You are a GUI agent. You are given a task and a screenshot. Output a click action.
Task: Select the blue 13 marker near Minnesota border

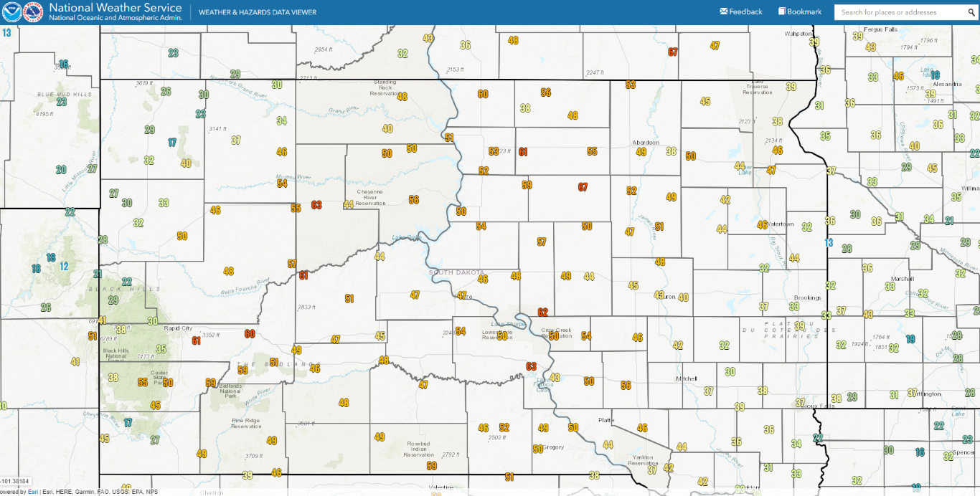pyautogui.click(x=829, y=243)
